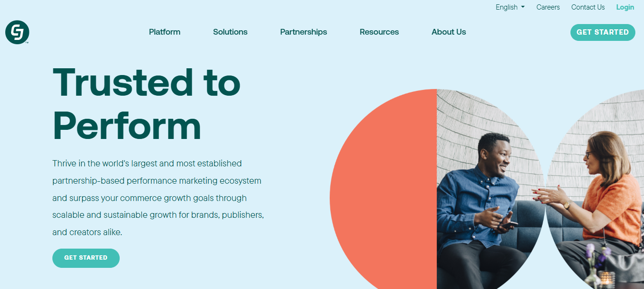Open the Careers page link
The height and width of the screenshot is (289, 644).
(548, 7)
